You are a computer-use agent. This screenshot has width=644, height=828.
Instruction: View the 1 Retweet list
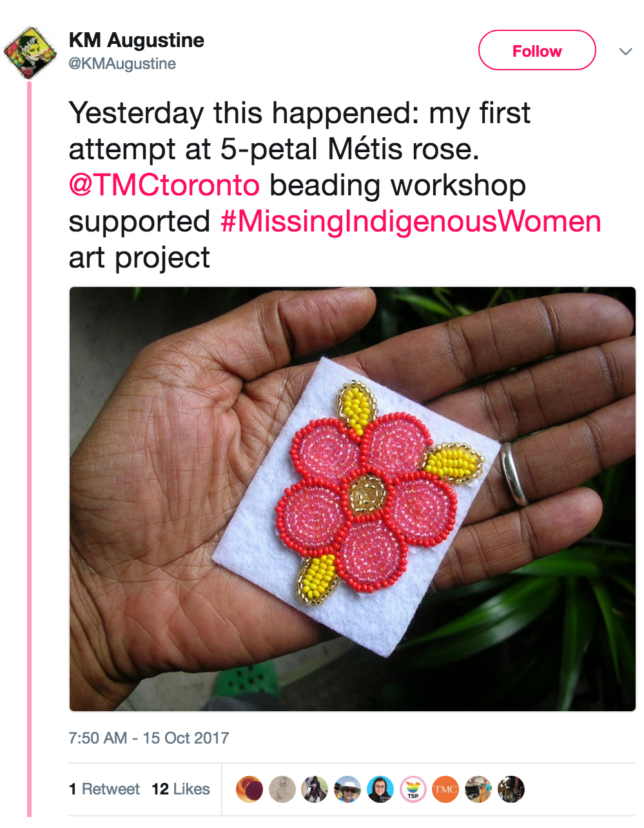pos(104,789)
